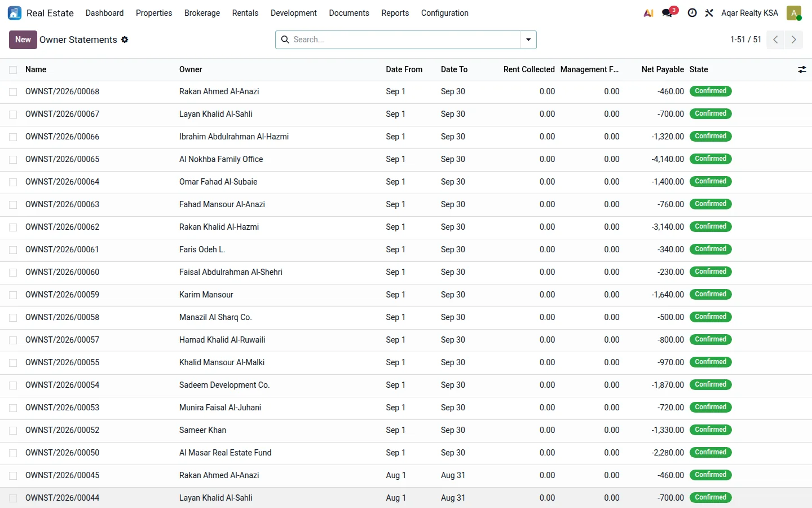The height and width of the screenshot is (508, 812).
Task: Open the Aqar Realty KSA company switcher
Action: pos(749,13)
